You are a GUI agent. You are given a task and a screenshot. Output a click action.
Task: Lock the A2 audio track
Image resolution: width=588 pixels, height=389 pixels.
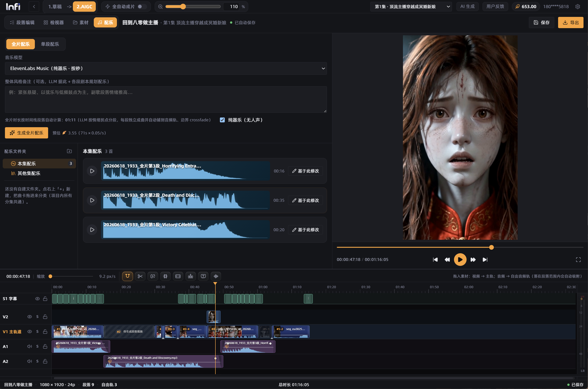(x=45, y=361)
